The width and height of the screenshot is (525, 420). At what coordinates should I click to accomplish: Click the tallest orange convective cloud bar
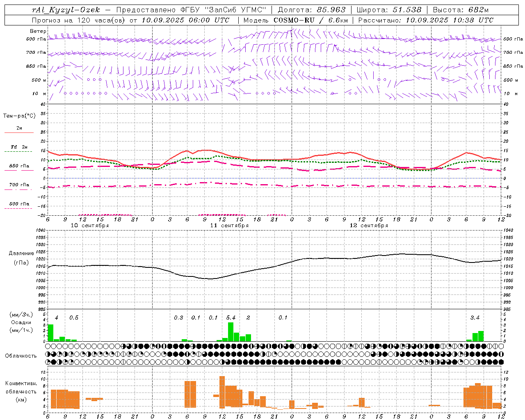222,392
